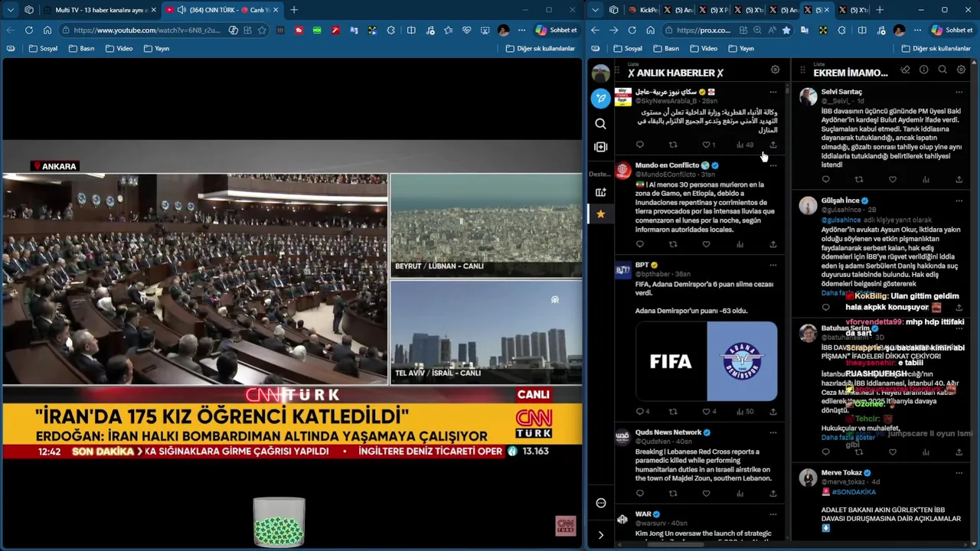The image size is (980, 551).
Task: Open Diğer sık kullanılanlar in X Pro window
Action: click(x=936, y=48)
